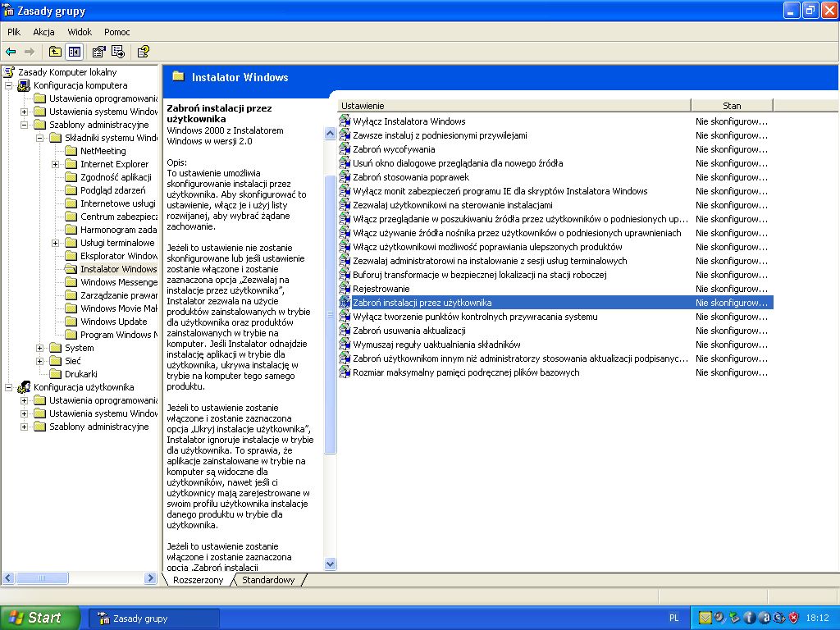The height and width of the screenshot is (630, 840).
Task: Click the Export list toolbar icon
Action: [118, 52]
